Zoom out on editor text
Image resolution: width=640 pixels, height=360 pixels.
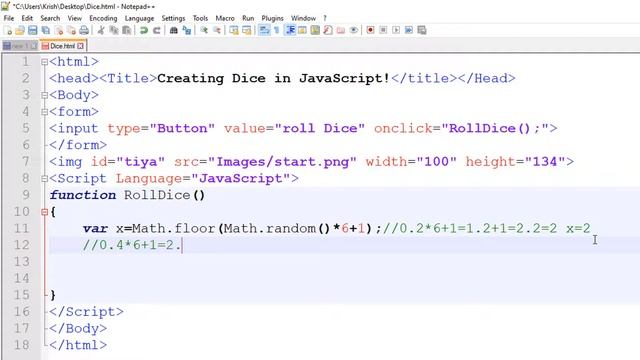[217, 30]
